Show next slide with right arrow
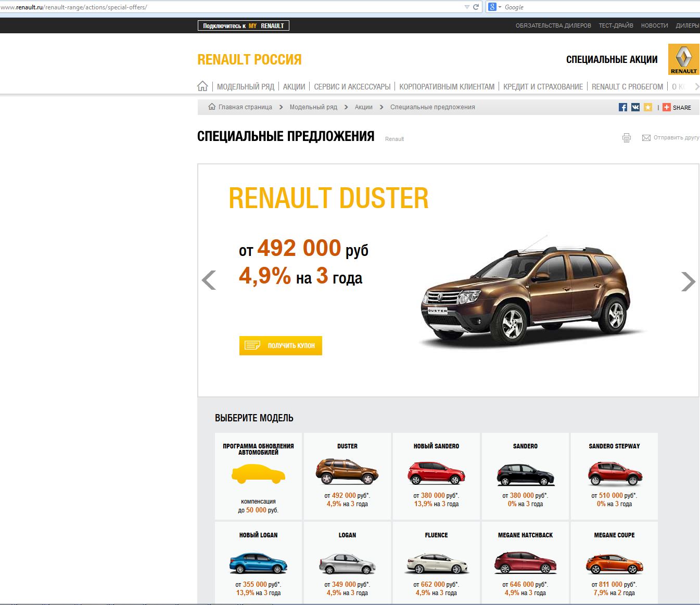Screen dimensions: 700x605 (688, 281)
